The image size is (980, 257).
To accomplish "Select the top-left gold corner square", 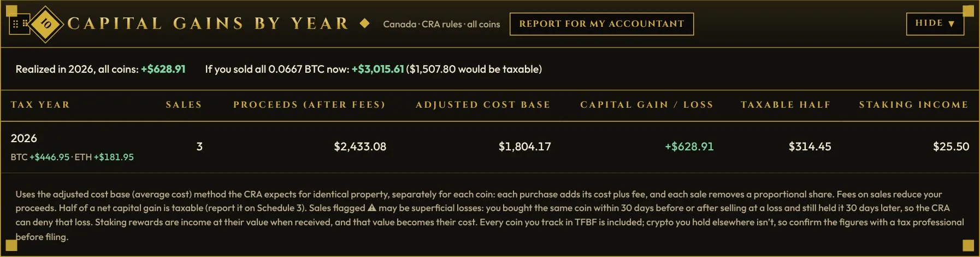I will [x=11, y=11].
